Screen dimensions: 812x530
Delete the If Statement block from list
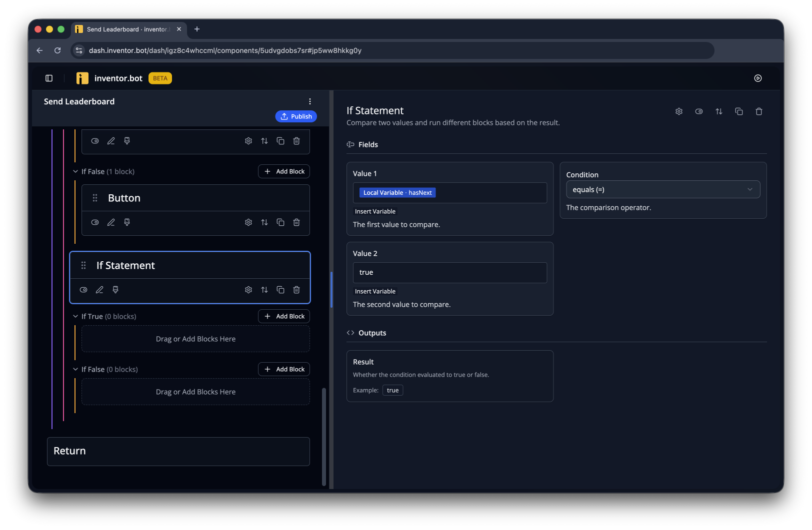tap(296, 290)
